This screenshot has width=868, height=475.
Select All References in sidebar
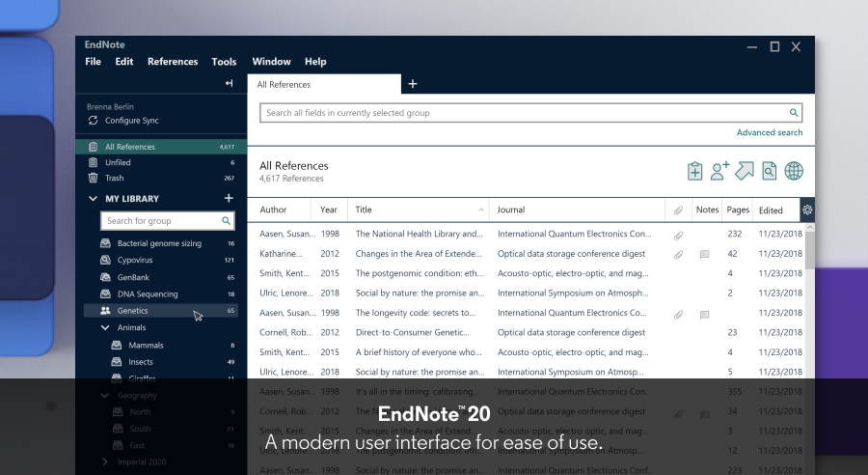point(161,147)
